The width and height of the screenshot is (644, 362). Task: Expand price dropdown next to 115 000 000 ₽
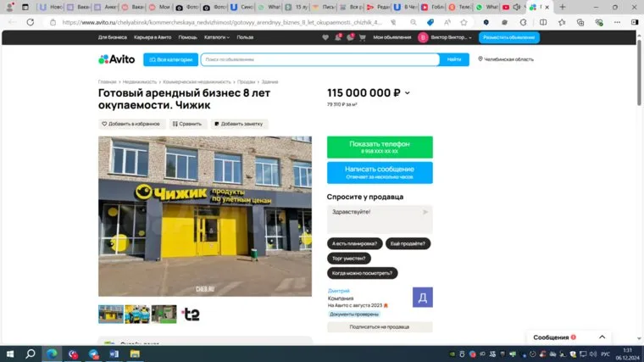[x=408, y=93]
